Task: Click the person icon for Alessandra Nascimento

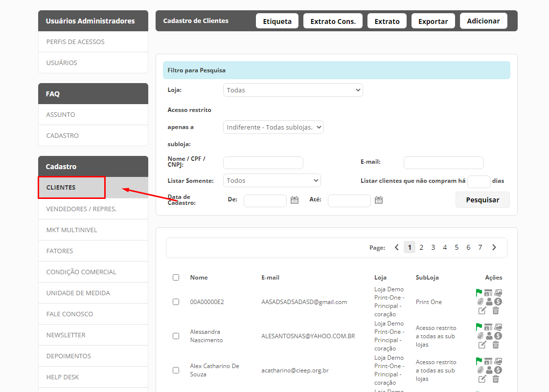Action: tap(489, 336)
